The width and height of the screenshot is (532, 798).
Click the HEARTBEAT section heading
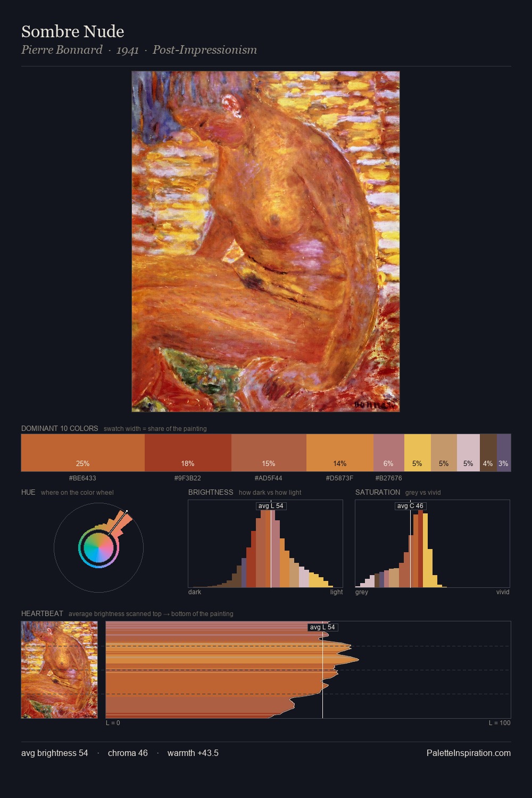click(42, 613)
